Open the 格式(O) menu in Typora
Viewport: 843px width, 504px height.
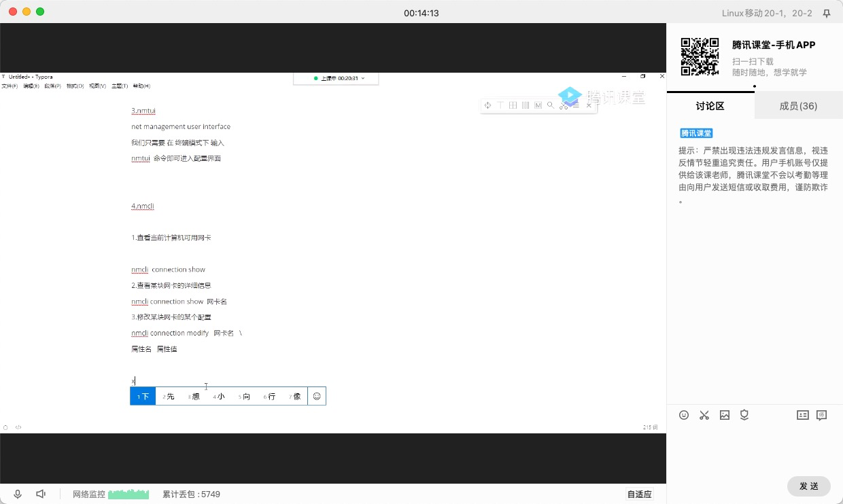75,86
